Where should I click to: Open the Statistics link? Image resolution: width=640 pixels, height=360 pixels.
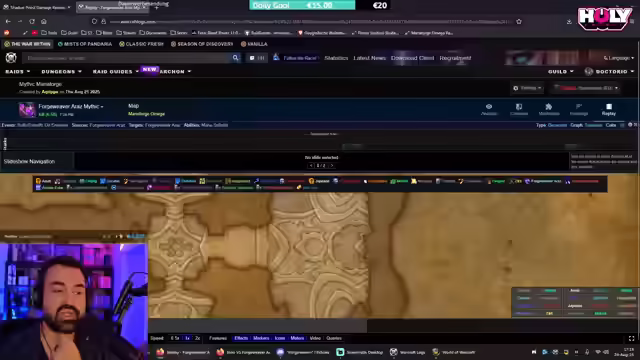tap(336, 58)
